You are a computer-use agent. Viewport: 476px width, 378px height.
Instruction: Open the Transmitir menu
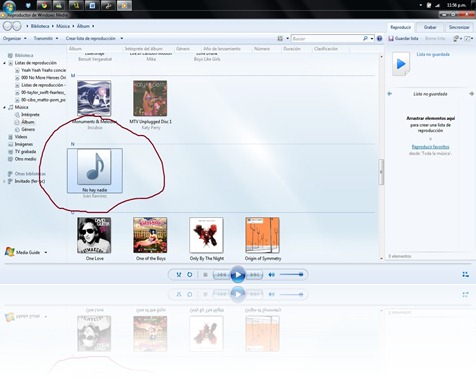[46, 38]
